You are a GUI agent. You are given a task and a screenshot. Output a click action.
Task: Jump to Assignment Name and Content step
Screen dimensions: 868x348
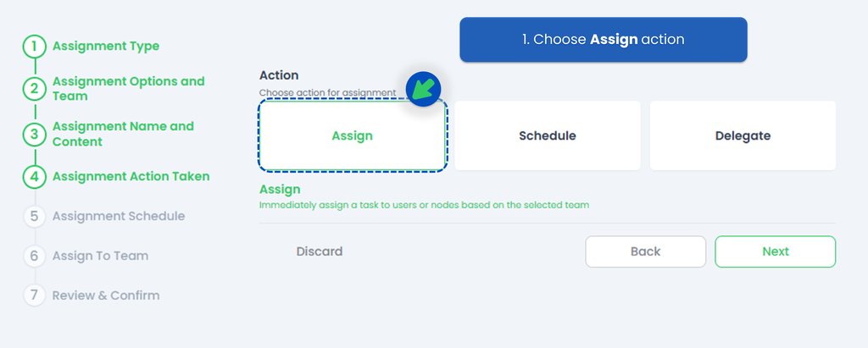124,135
